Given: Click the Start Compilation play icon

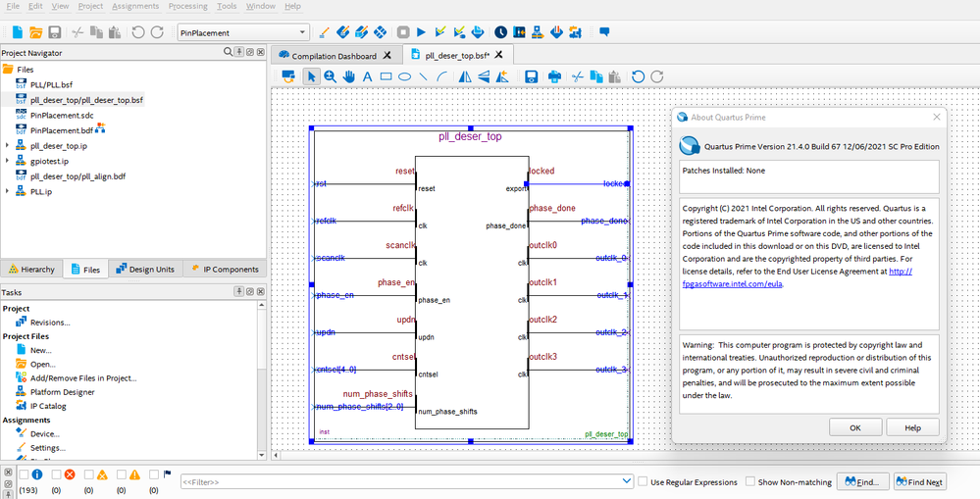Looking at the screenshot, I should [421, 32].
